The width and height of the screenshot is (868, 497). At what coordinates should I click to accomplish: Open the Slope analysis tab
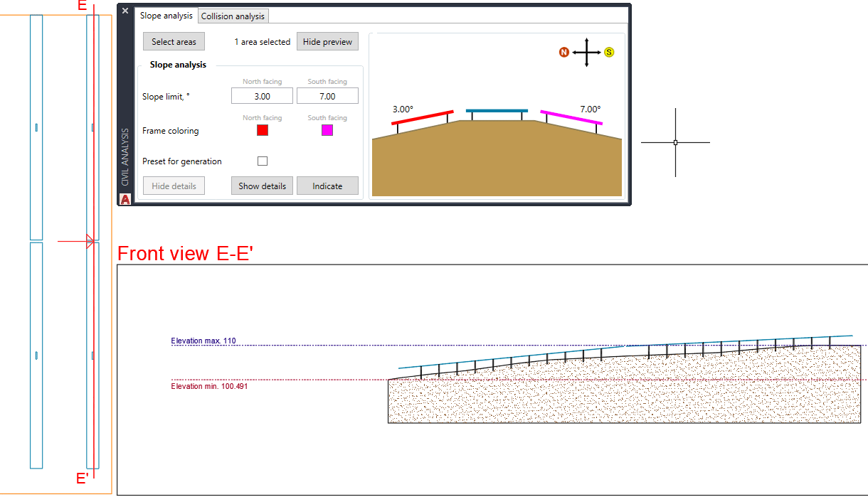166,16
